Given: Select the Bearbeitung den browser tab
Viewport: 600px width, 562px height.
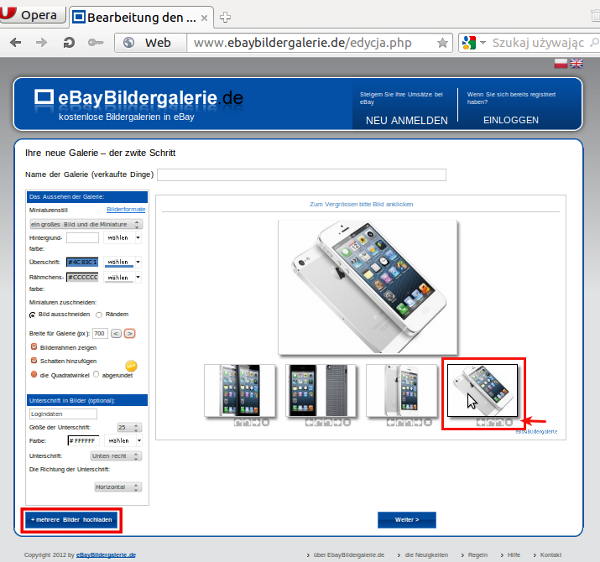Looking at the screenshot, I should [x=141, y=17].
